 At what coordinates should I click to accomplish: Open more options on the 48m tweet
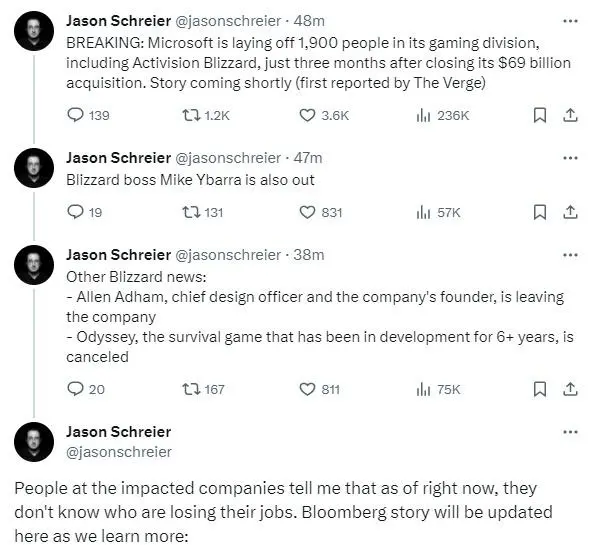570,21
